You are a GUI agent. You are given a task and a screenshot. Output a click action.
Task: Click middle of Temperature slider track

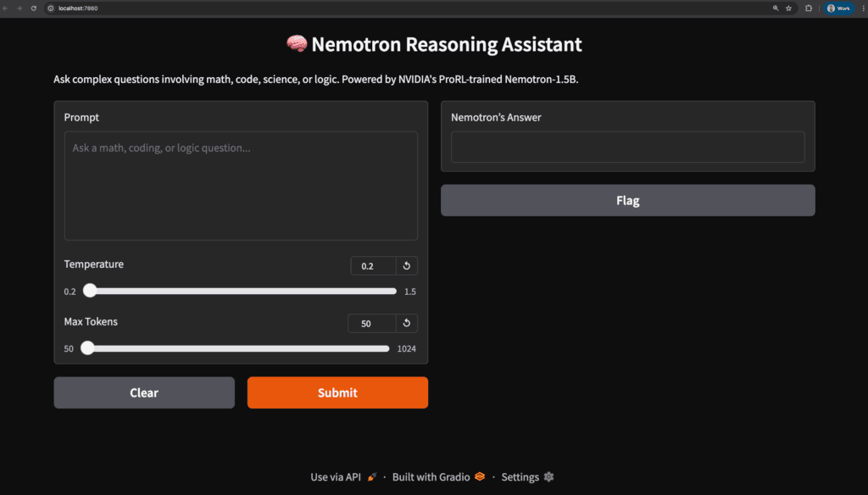point(240,291)
